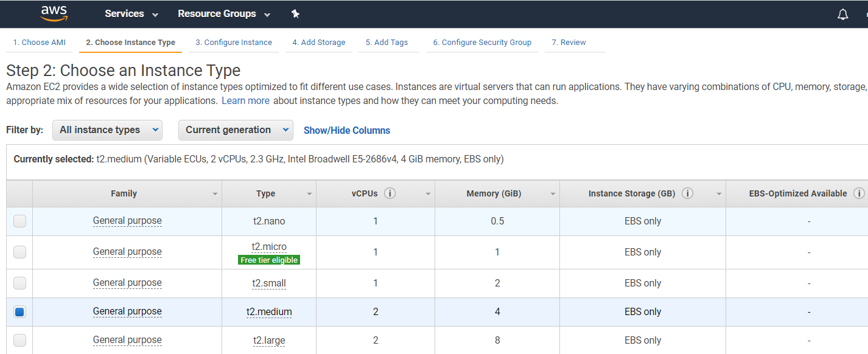The height and width of the screenshot is (354, 868).
Task: Select the t2.large instance checkbox
Action: point(19,340)
